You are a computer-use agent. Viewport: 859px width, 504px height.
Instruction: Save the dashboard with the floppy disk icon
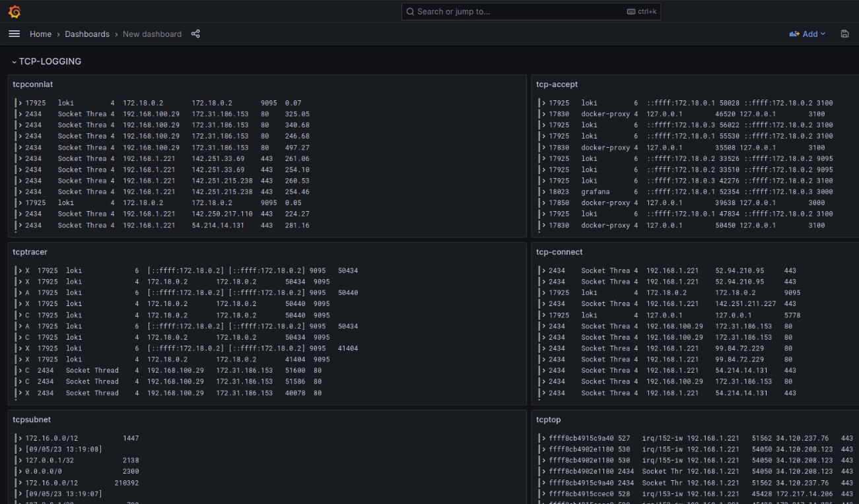tap(845, 34)
